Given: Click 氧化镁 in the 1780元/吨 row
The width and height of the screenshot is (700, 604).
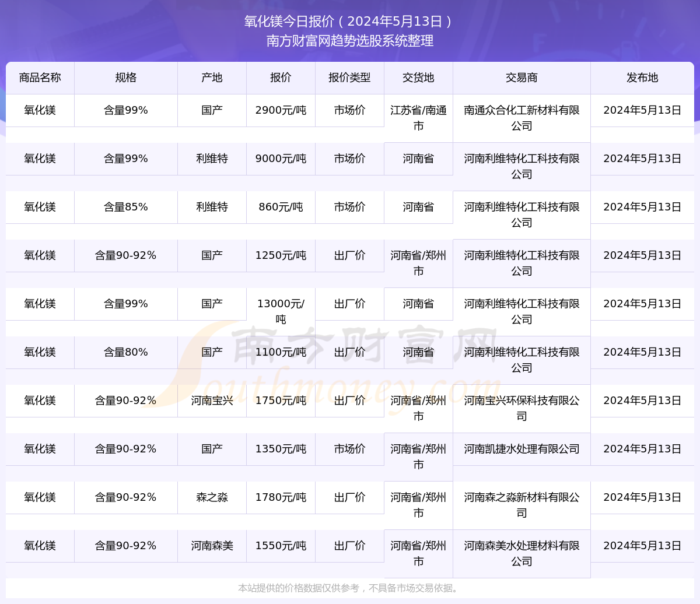Looking at the screenshot, I should click(x=40, y=497).
